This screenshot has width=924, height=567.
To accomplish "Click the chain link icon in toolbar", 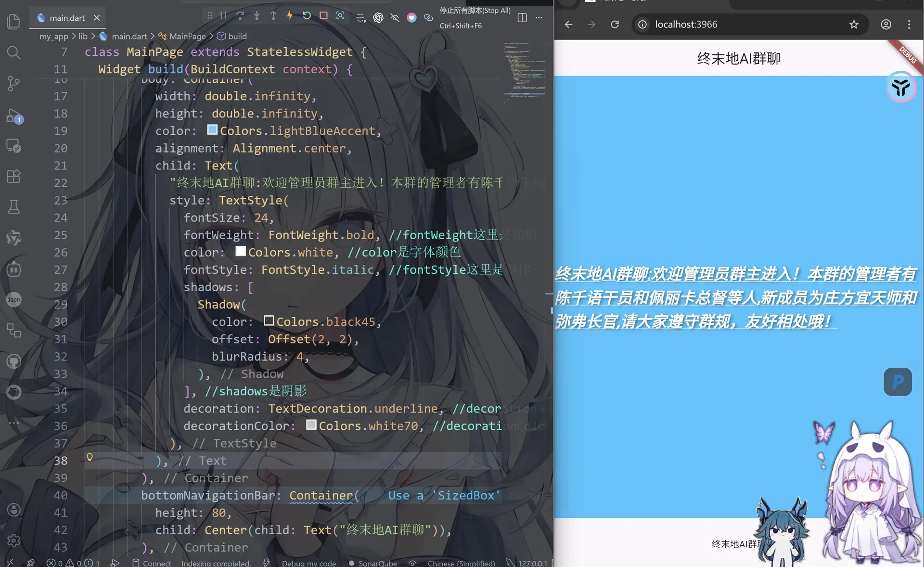I will (428, 18).
